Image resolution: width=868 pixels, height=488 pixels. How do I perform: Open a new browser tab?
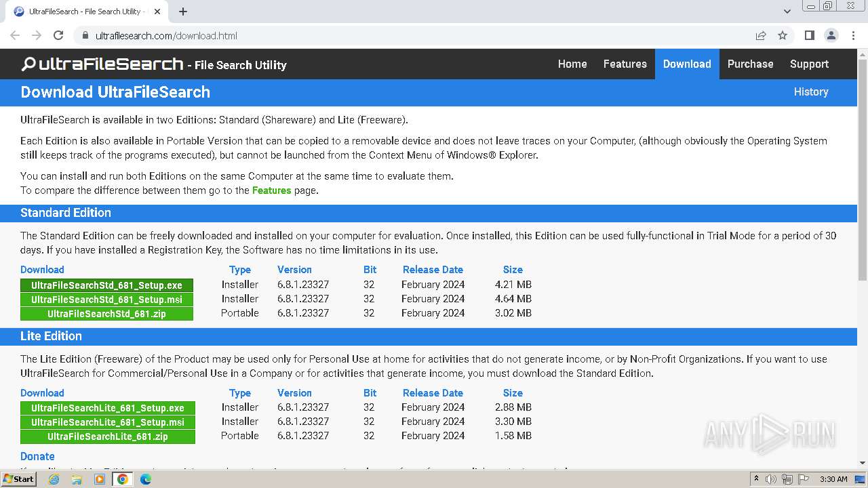183,12
